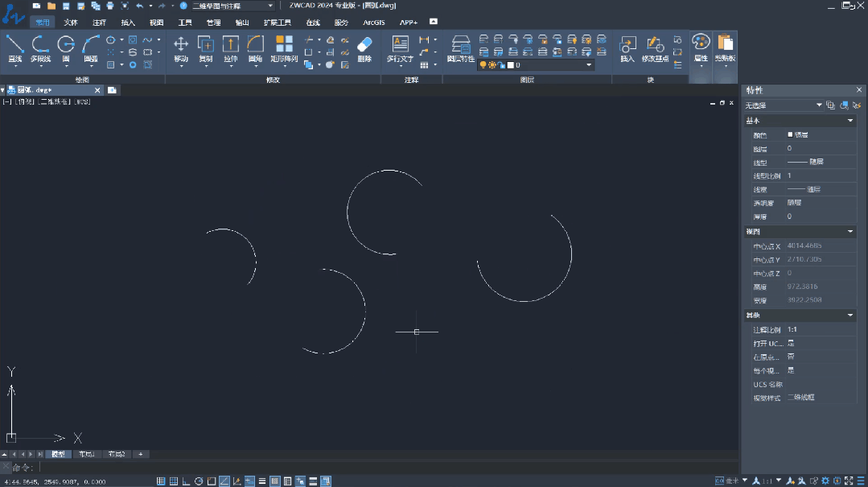Open the 插入 ribbon tab
The width and height of the screenshot is (868, 487).
point(128,23)
